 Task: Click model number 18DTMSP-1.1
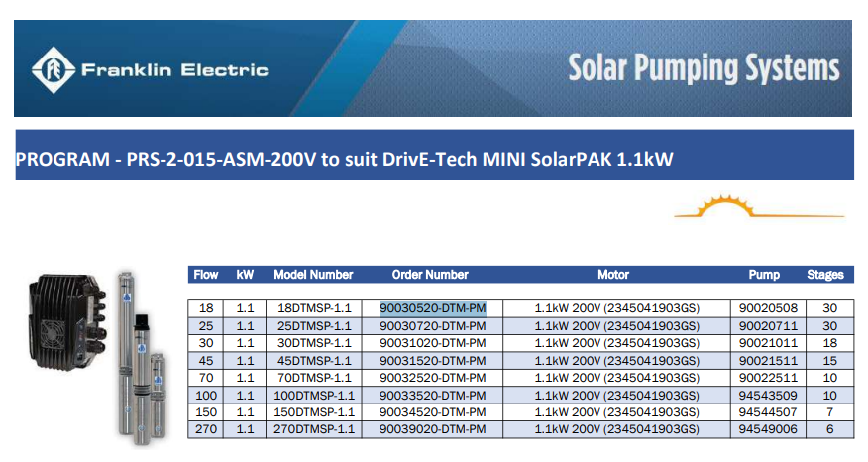314,308
